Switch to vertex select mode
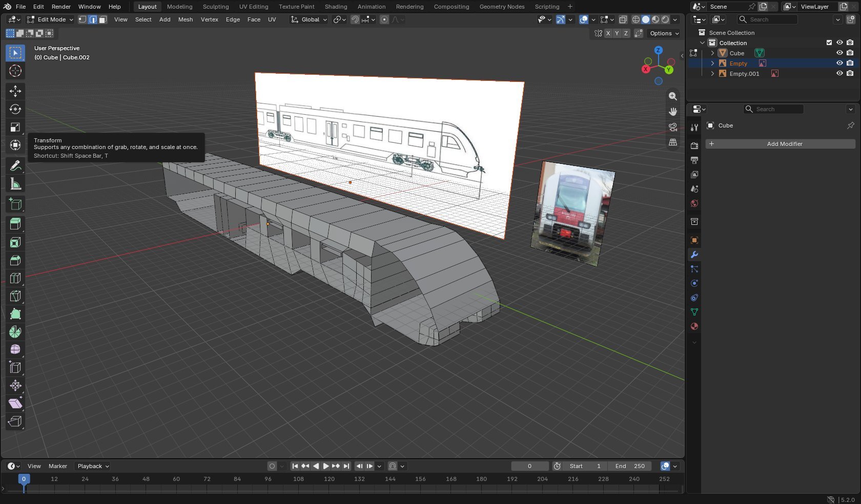 tap(83, 19)
